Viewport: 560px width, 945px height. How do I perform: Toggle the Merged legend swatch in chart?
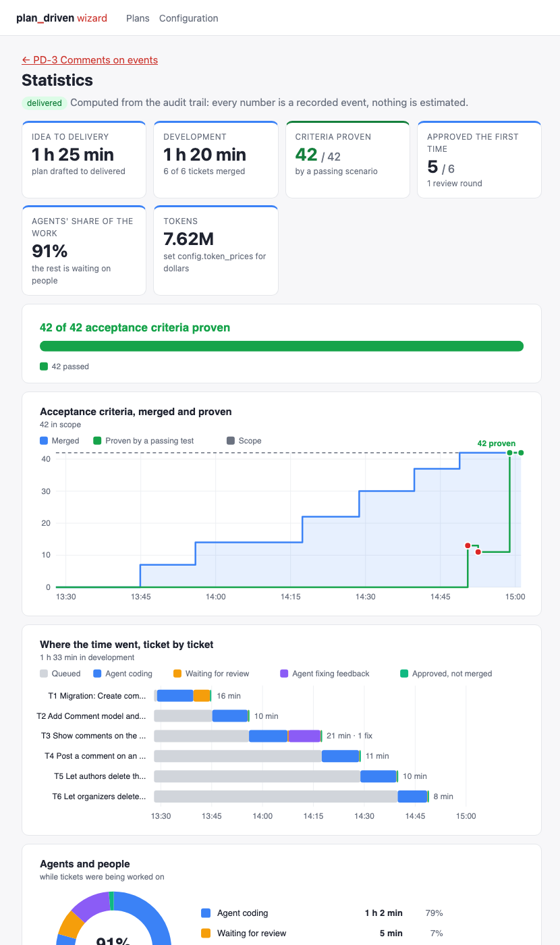coord(44,441)
